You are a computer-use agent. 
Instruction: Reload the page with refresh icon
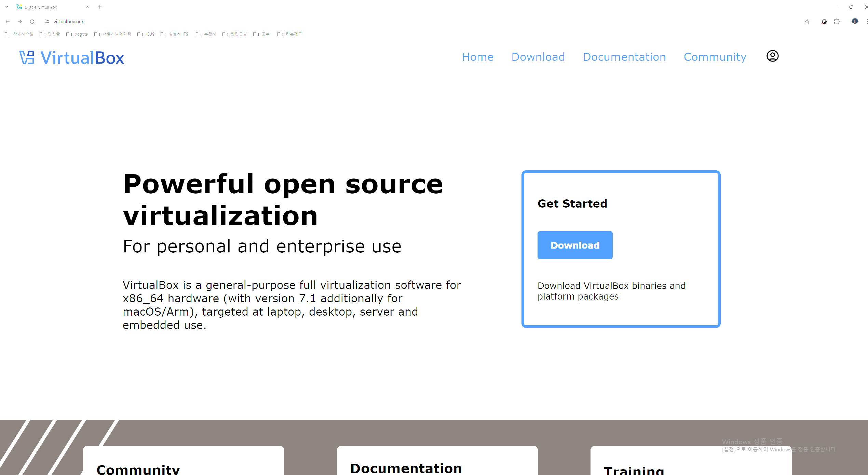click(32, 22)
